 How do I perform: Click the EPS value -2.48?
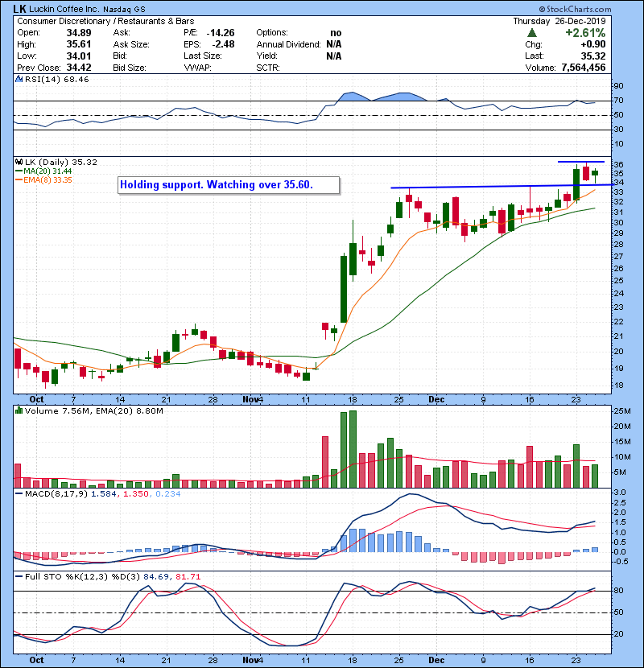tap(223, 44)
